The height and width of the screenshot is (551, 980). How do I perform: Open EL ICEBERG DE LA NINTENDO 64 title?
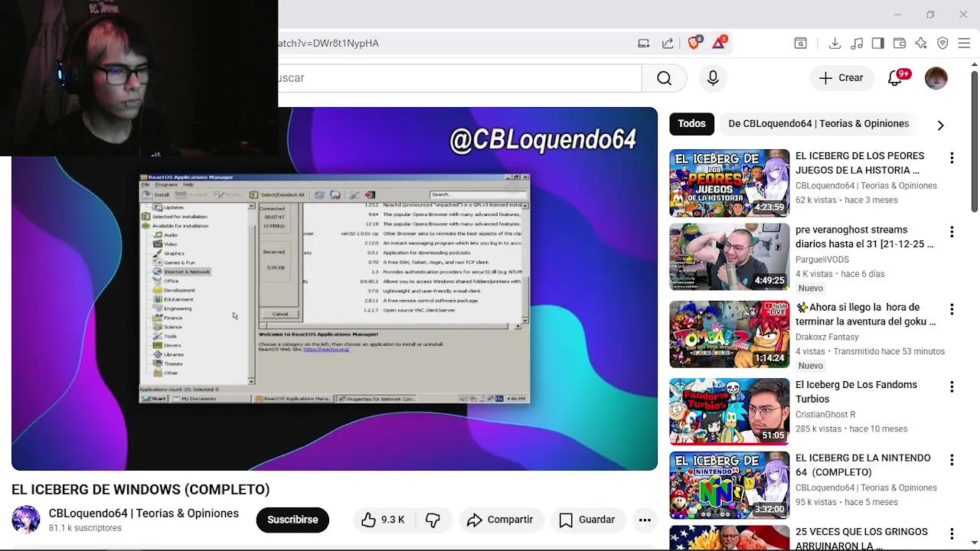(863, 465)
